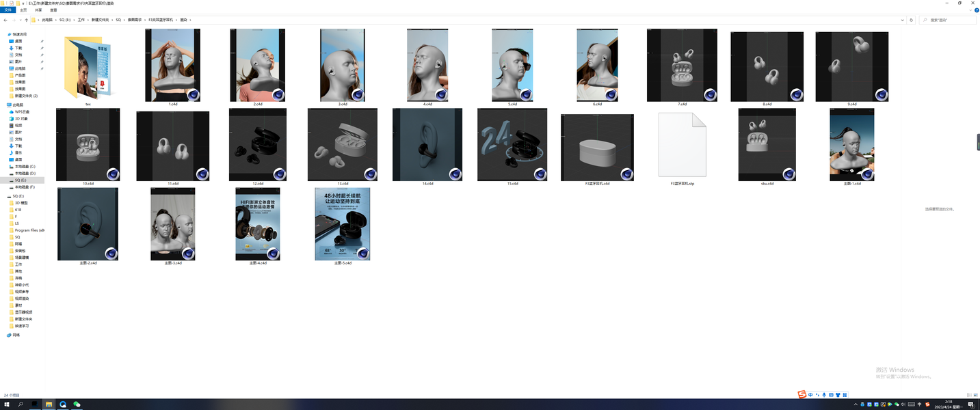Select the 6.c4d file
The height and width of the screenshot is (410, 980).
pyautogui.click(x=597, y=66)
